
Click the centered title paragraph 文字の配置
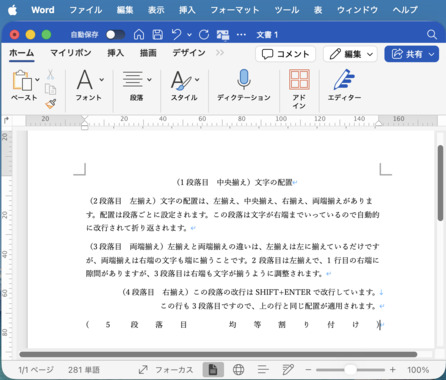[236, 182]
